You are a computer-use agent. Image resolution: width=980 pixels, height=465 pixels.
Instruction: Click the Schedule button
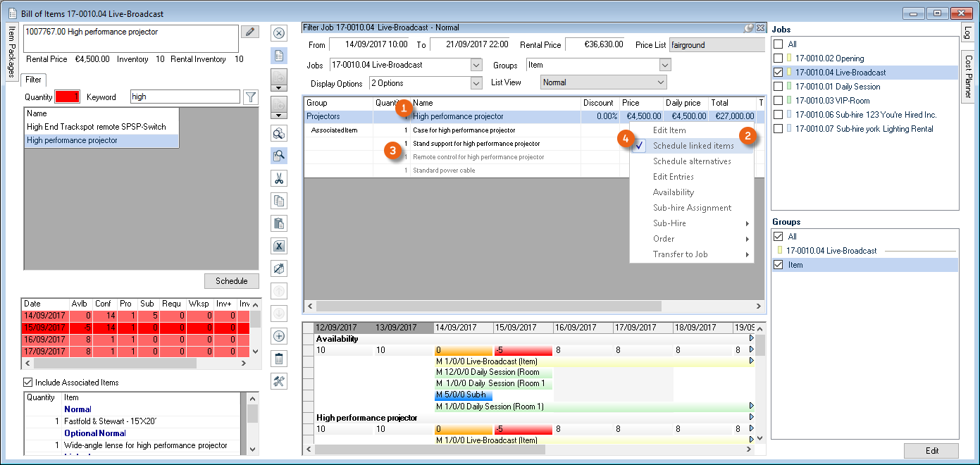[x=231, y=281]
